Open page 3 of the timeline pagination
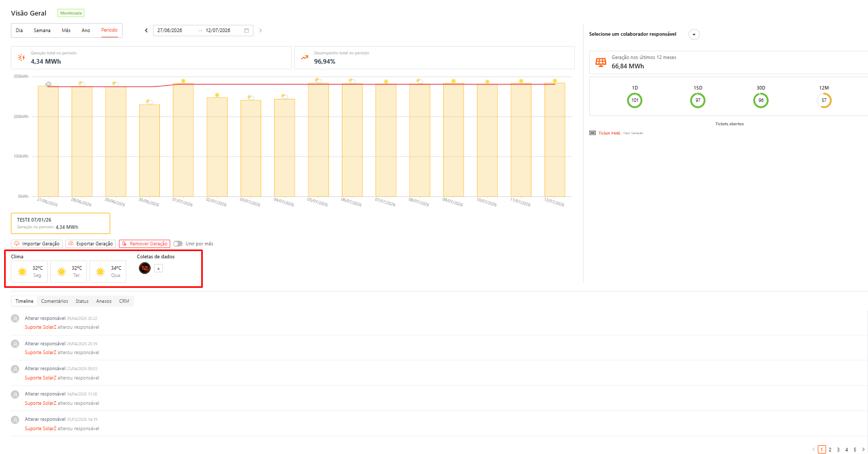Screen dimensions: 868x454 click(839, 449)
